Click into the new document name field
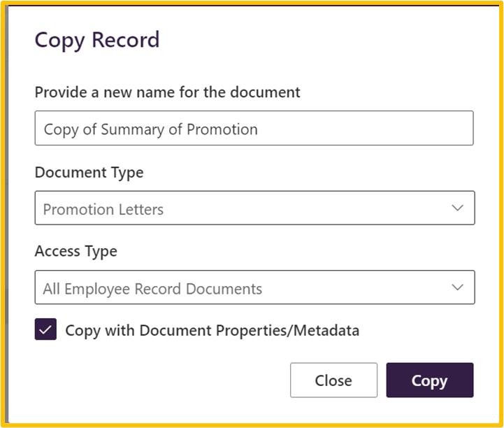 point(254,129)
